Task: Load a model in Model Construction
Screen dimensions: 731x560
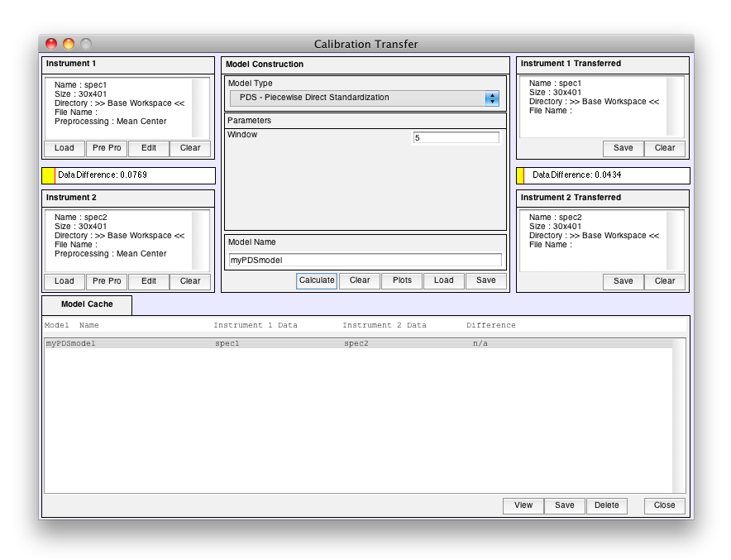Action: pos(444,280)
